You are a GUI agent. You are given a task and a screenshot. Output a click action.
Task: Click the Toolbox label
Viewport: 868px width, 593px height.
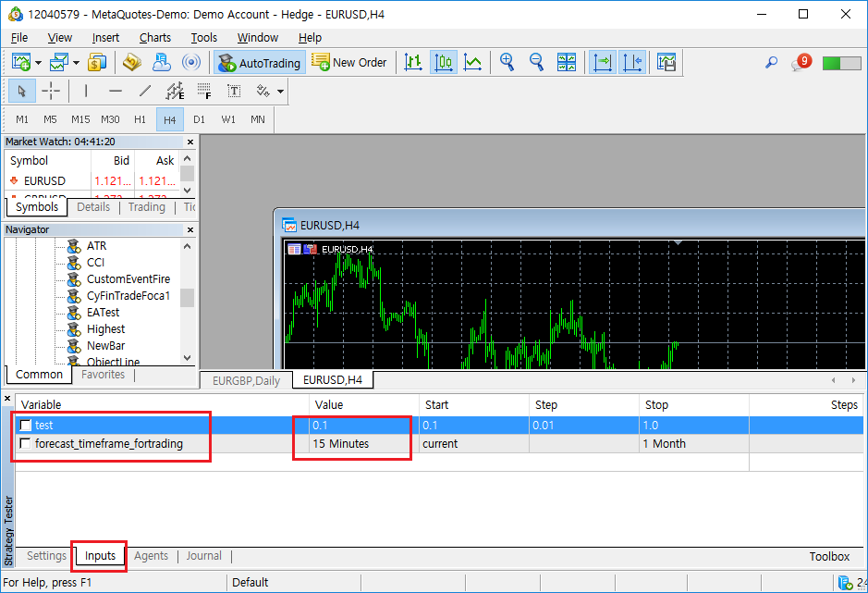point(829,556)
